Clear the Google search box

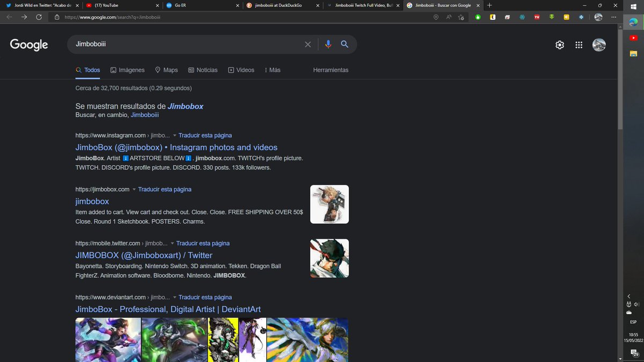pyautogui.click(x=308, y=45)
